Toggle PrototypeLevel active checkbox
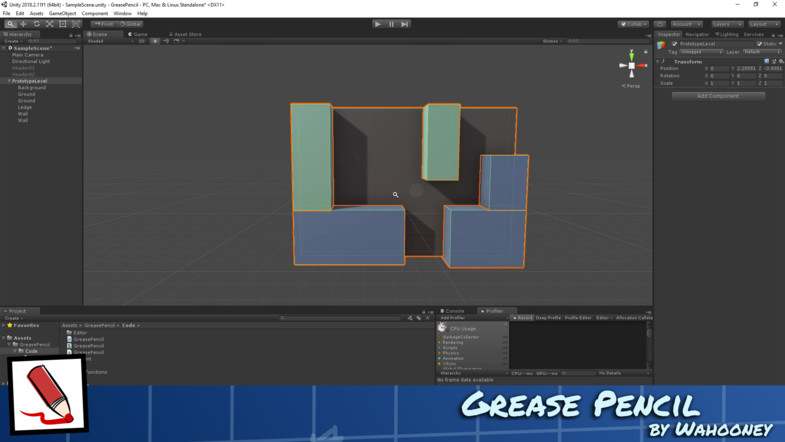The width and height of the screenshot is (785, 442). [674, 44]
